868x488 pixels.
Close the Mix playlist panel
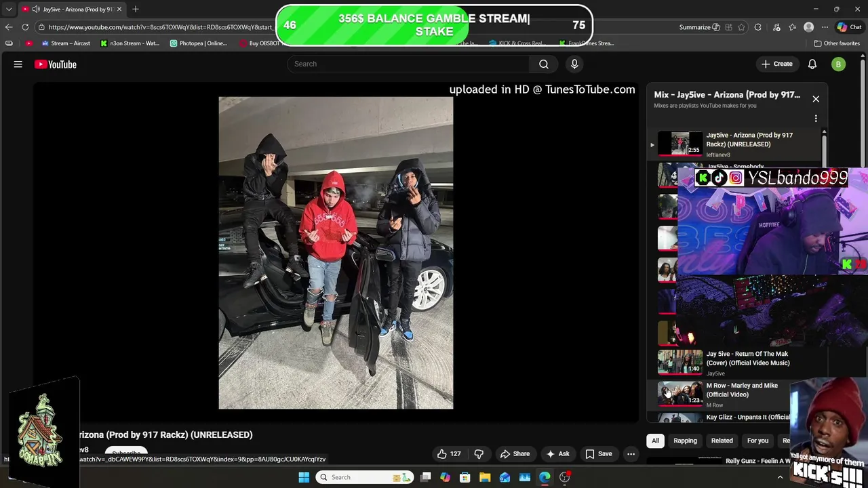pyautogui.click(x=816, y=99)
